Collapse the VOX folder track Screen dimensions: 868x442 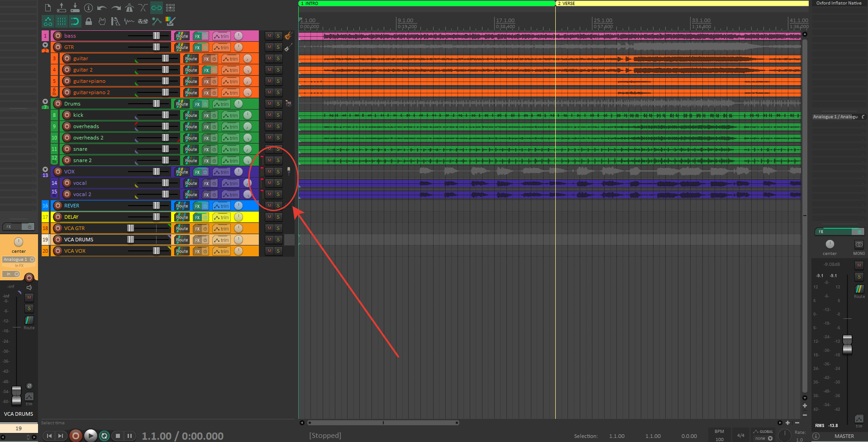click(x=45, y=169)
